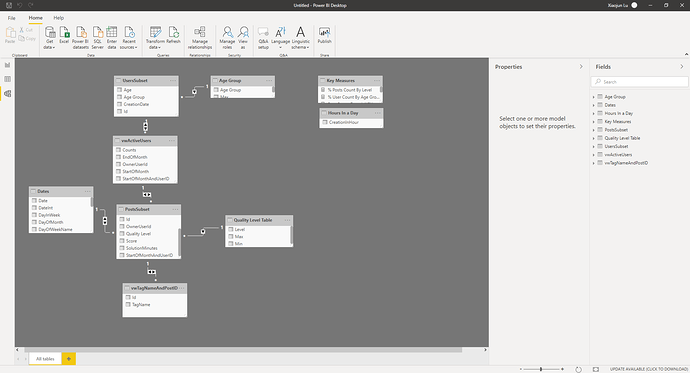Select the vwActiveUsers table header

[145, 141]
